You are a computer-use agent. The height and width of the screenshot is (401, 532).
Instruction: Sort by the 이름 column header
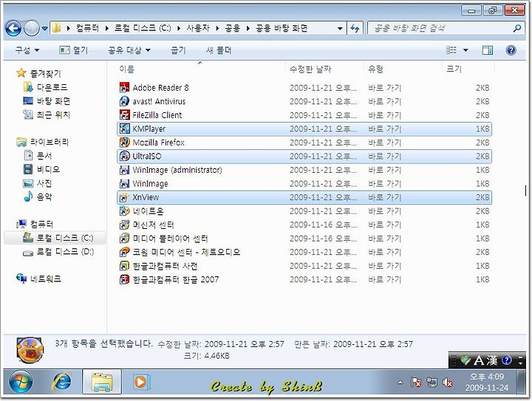[200, 69]
